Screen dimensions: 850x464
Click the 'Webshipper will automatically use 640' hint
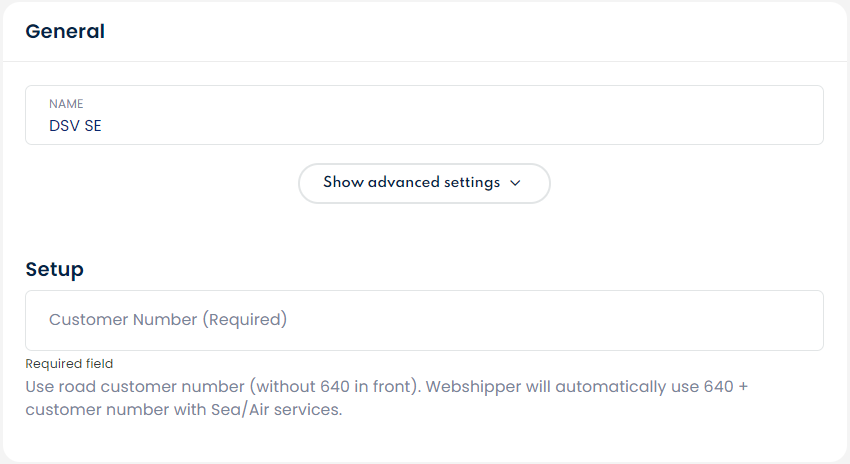(x=579, y=386)
